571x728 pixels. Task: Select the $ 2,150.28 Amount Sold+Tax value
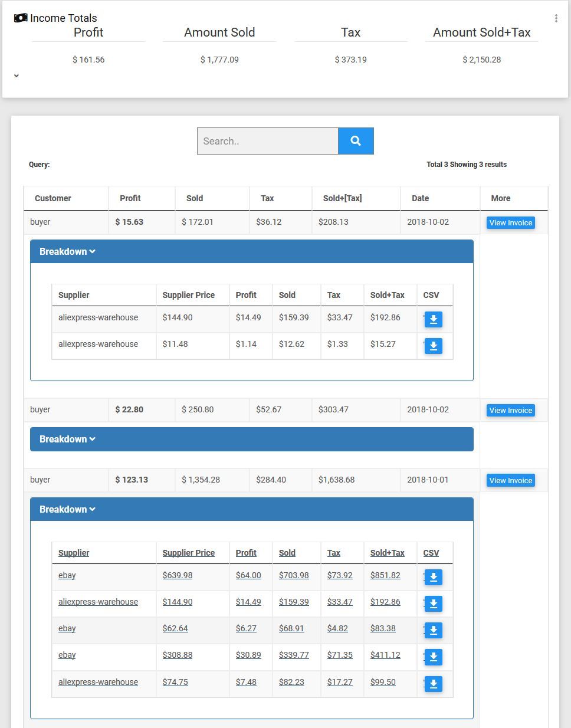[x=482, y=60]
